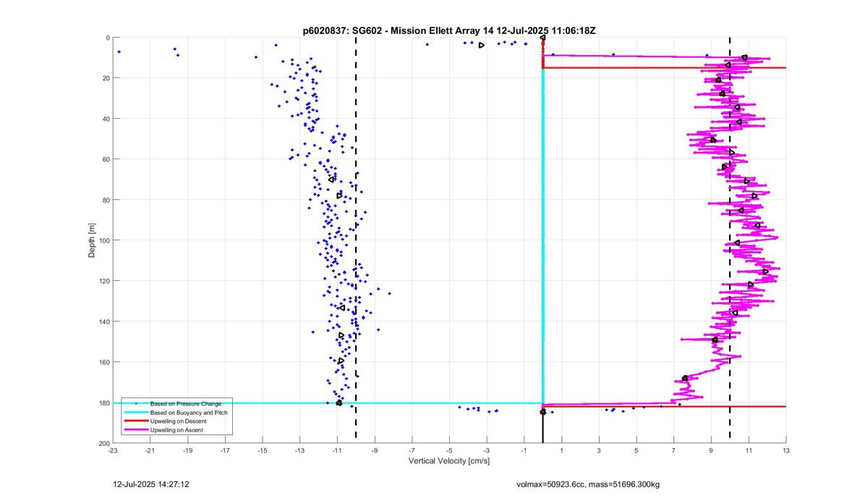Click x-axis tick label '-5'
Image resolution: width=868 pixels, height=498 pixels.
[x=449, y=451]
